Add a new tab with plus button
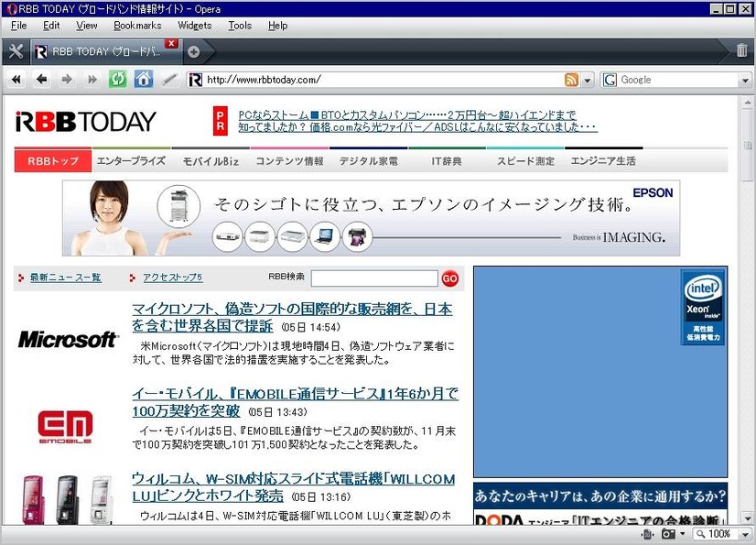This screenshot has width=756, height=545. coord(194,51)
